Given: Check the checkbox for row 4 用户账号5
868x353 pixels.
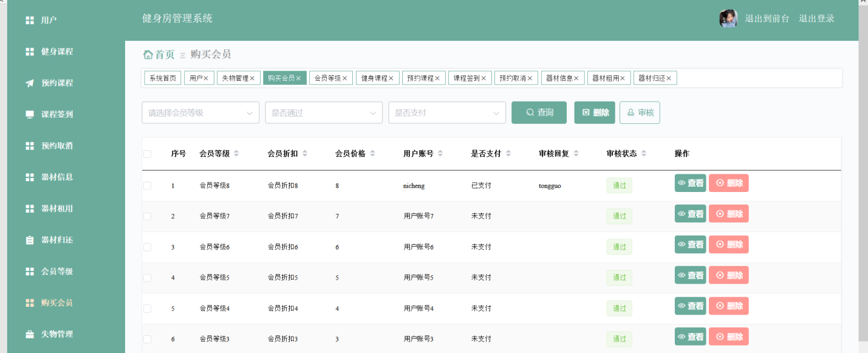Looking at the screenshot, I should point(147,278).
